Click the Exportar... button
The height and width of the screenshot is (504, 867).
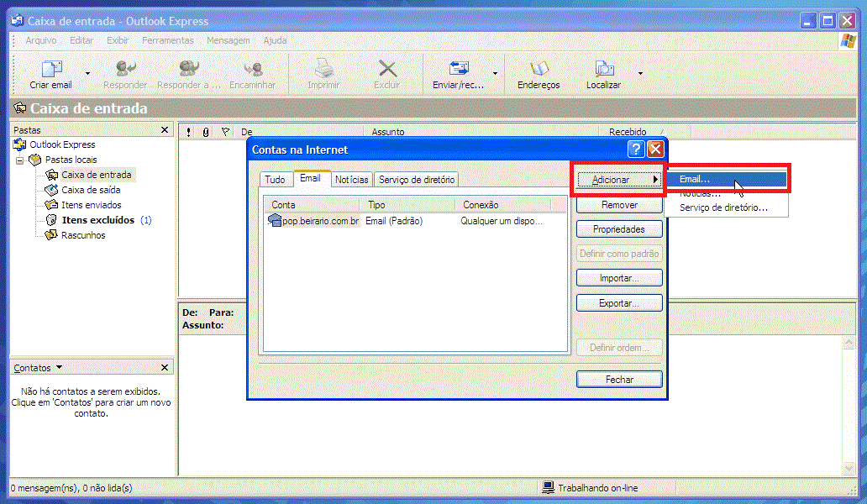pos(619,303)
